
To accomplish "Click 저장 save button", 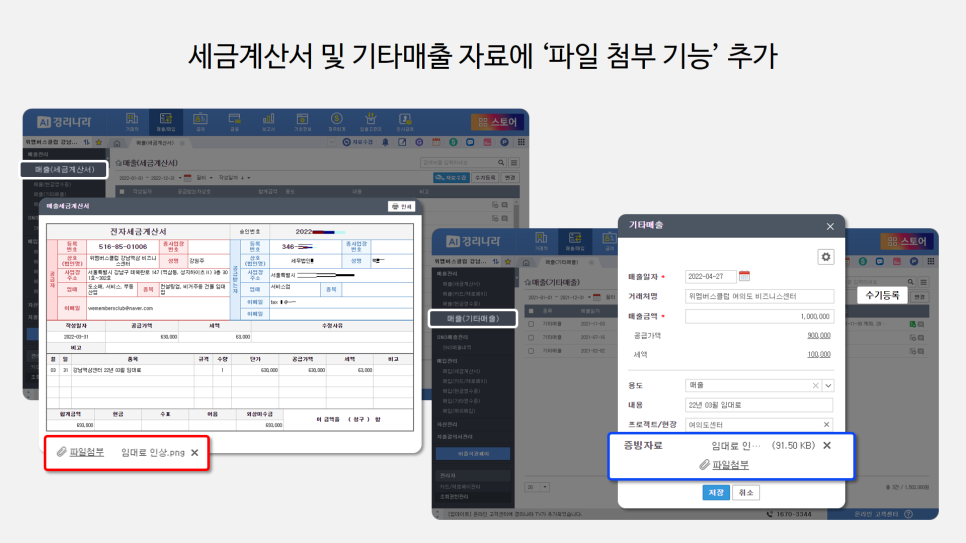I will click(x=715, y=492).
